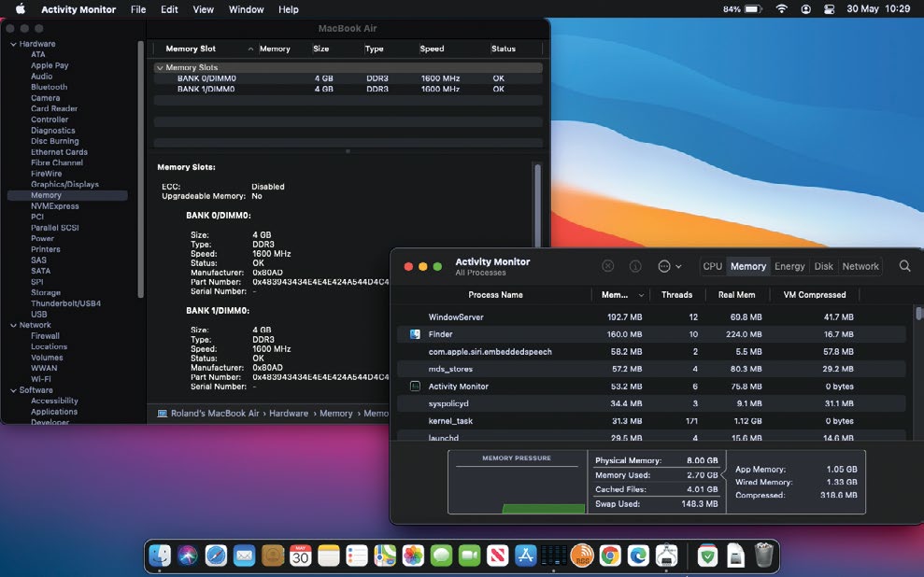Open the Mail app in the Dock
Image resolution: width=924 pixels, height=577 pixels.
[x=244, y=555]
